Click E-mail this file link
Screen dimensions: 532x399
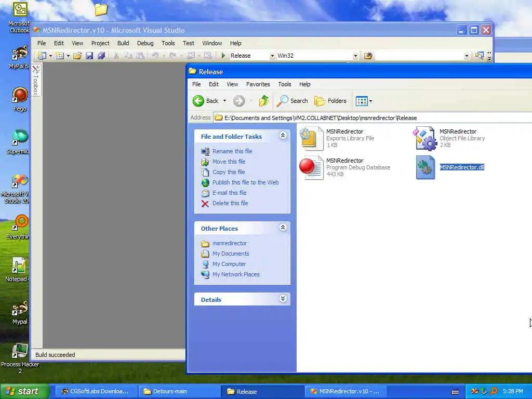point(229,193)
